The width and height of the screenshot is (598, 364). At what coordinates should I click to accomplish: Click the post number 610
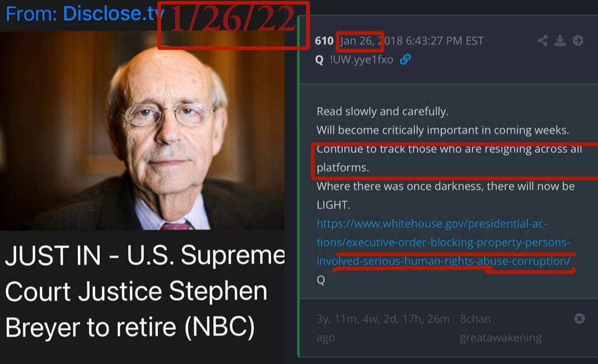324,41
